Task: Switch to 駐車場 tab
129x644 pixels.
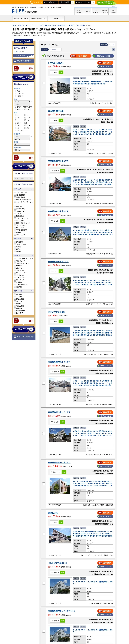Action: tap(56, 18)
